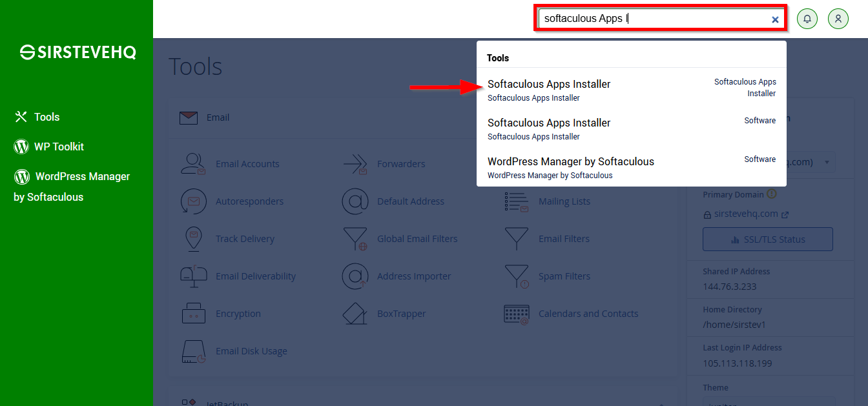Open the Email Filters funnel icon
This screenshot has height=406, width=868.
click(x=516, y=239)
